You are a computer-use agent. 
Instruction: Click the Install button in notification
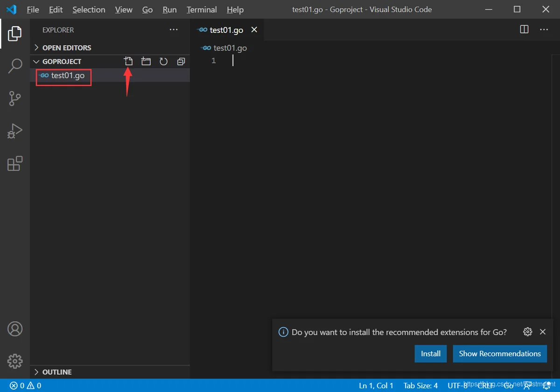pyautogui.click(x=431, y=354)
